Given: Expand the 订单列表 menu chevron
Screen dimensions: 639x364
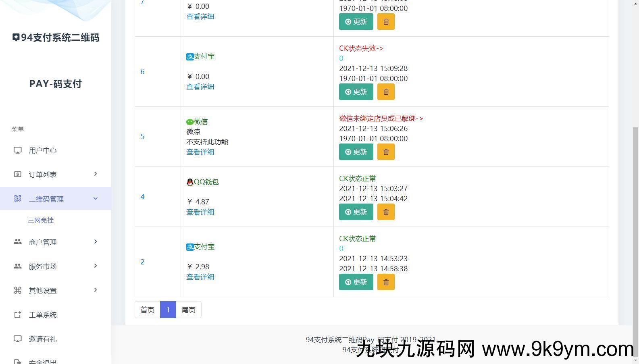Looking at the screenshot, I should [96, 174].
